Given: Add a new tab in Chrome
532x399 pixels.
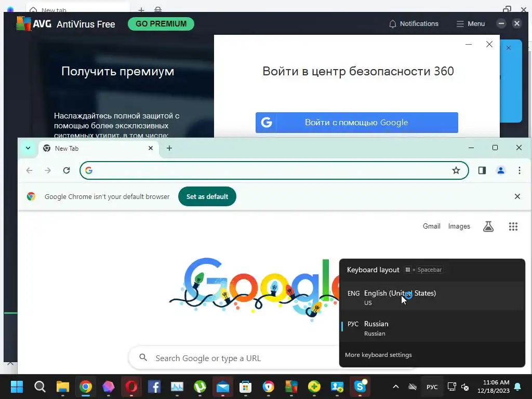Looking at the screenshot, I should [x=169, y=148].
